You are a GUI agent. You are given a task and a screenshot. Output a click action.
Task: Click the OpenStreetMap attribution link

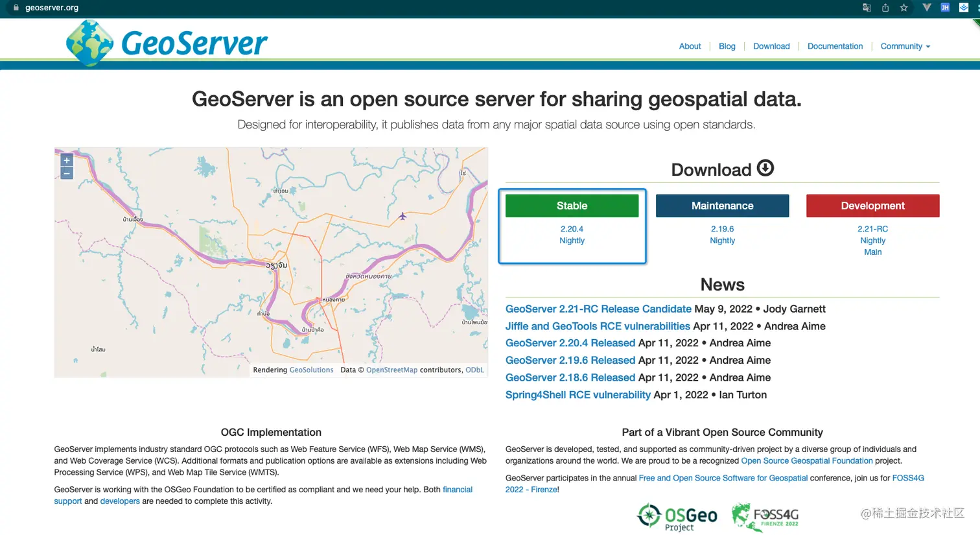[x=391, y=370]
